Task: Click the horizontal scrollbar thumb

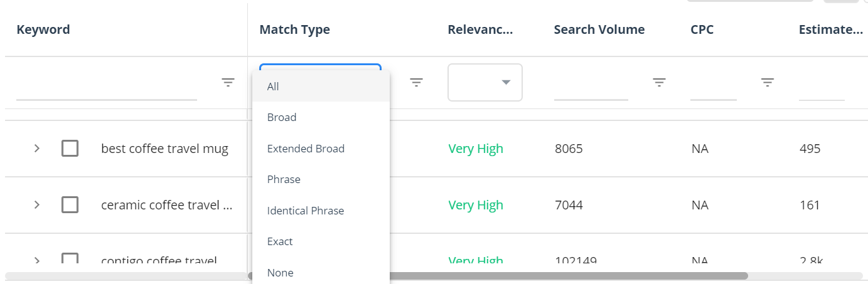Action: pyautogui.click(x=498, y=275)
